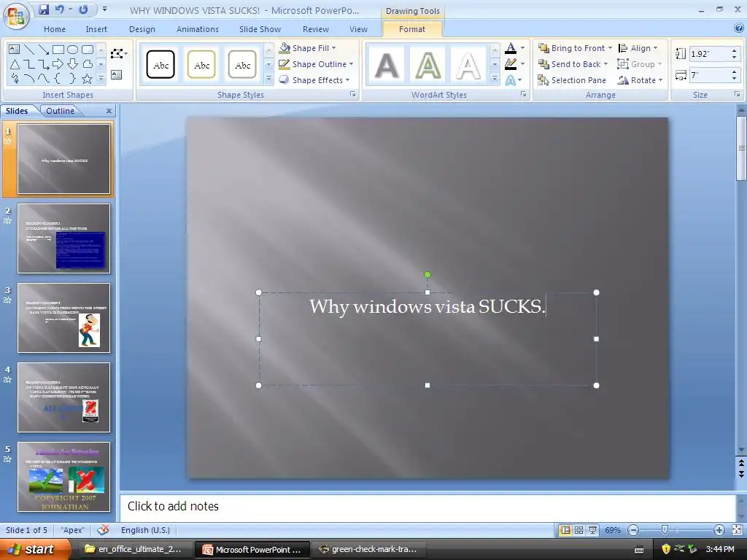Close the Slides/Outline pane
Screen dimensions: 747x560
pos(109,111)
